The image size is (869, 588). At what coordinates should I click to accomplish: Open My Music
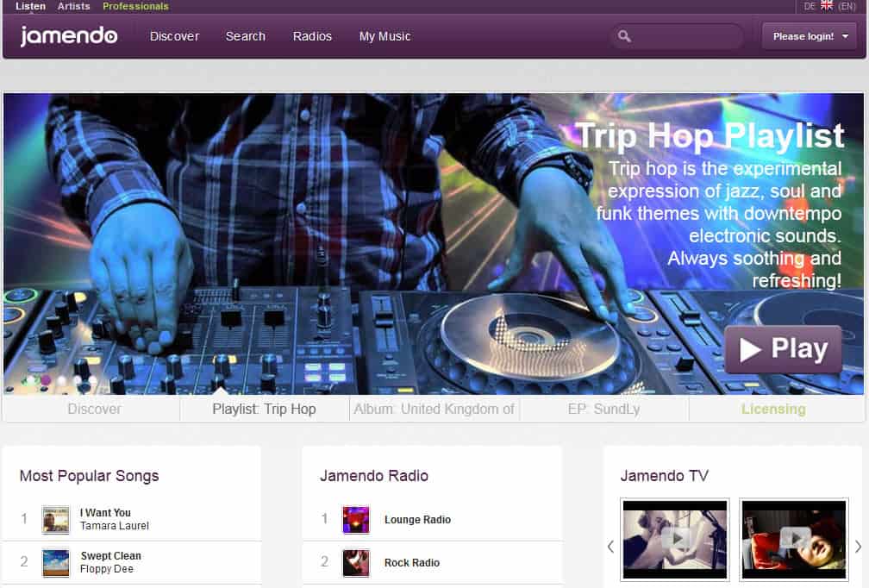click(x=385, y=36)
